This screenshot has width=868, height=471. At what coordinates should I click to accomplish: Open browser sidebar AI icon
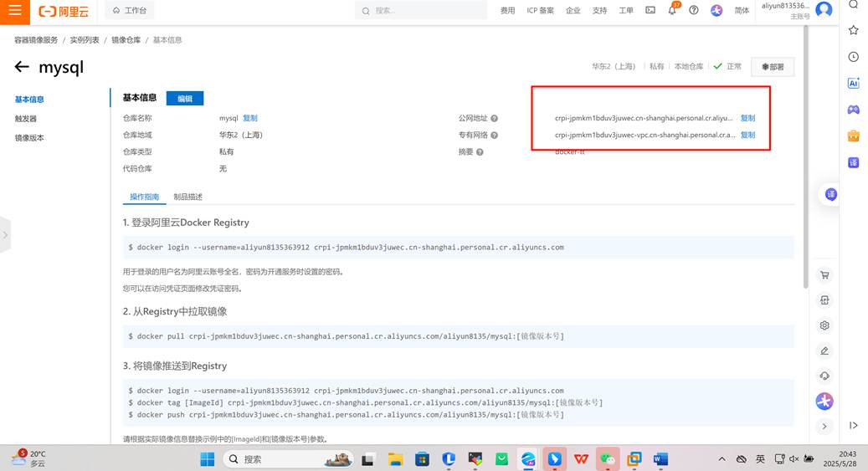853,83
